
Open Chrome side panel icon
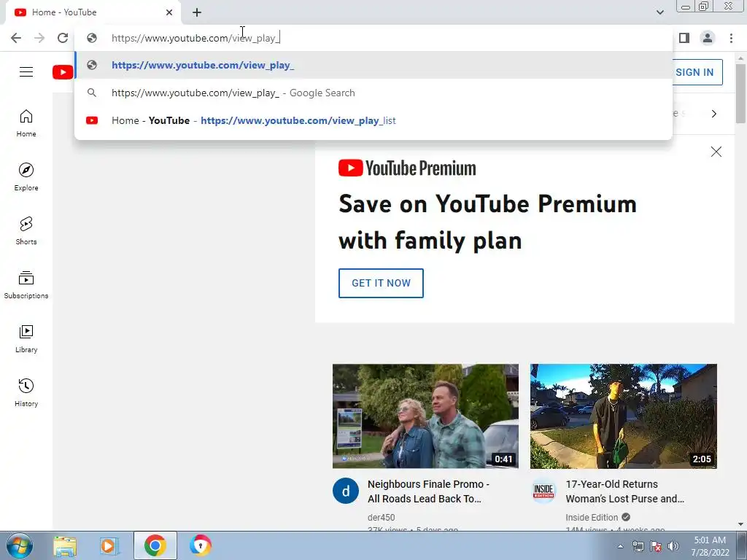click(x=684, y=38)
